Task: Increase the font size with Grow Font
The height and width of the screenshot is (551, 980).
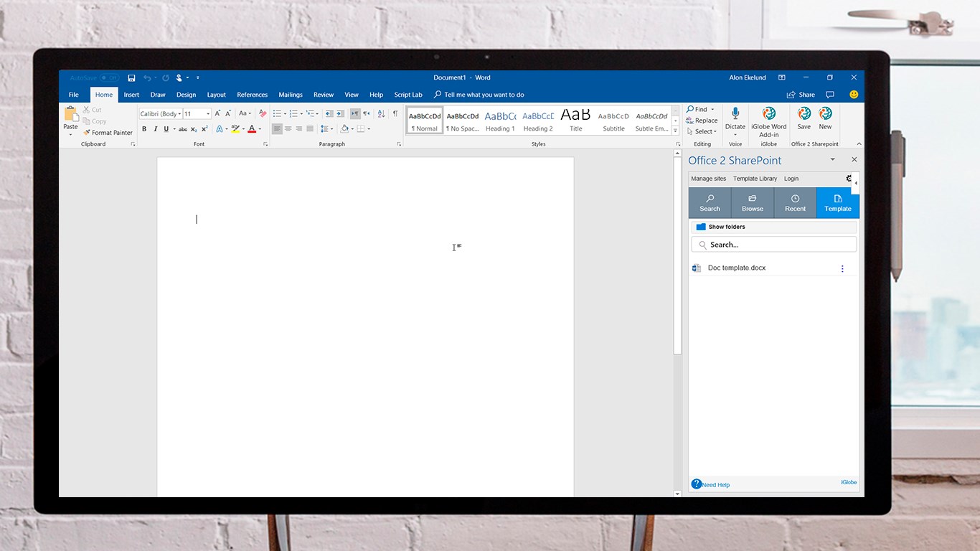Action: coord(218,113)
